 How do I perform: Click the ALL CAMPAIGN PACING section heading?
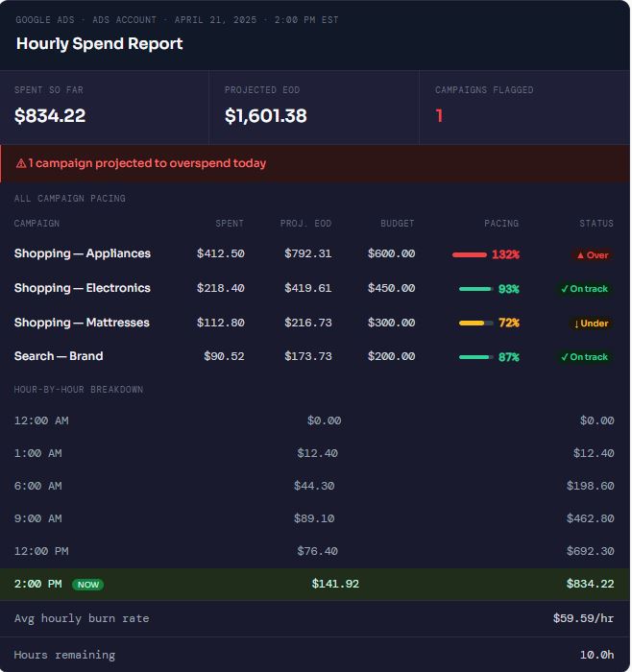point(70,199)
